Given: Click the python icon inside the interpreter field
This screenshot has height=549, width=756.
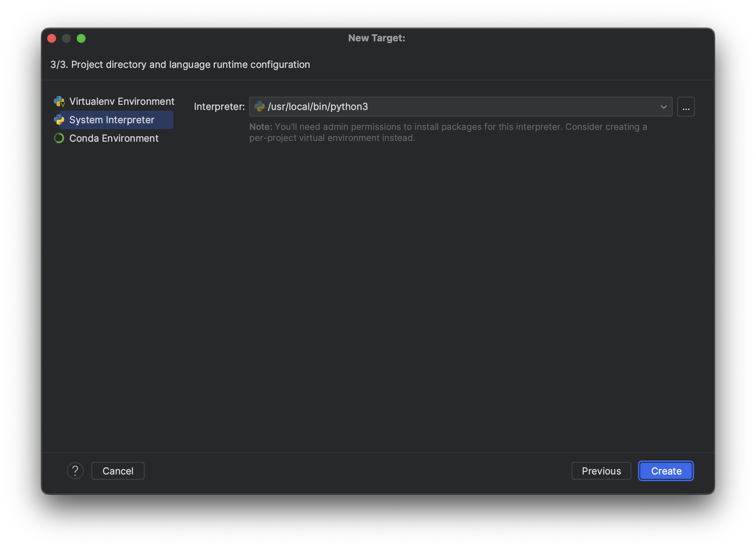Looking at the screenshot, I should coord(260,107).
